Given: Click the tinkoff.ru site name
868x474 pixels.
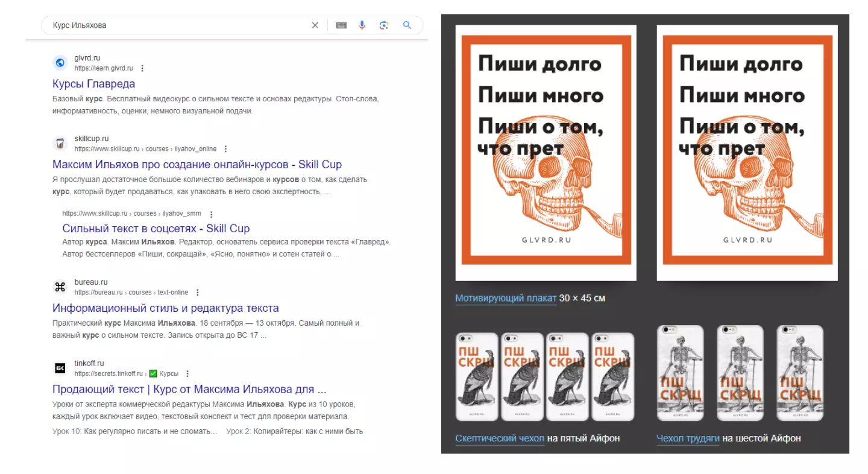Looking at the screenshot, I should click(89, 364).
